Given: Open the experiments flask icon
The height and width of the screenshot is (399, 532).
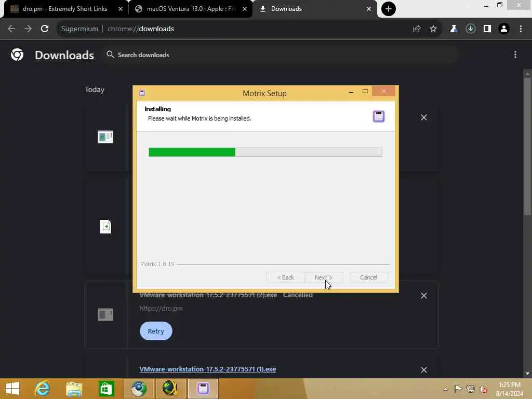Looking at the screenshot, I should pos(454,29).
